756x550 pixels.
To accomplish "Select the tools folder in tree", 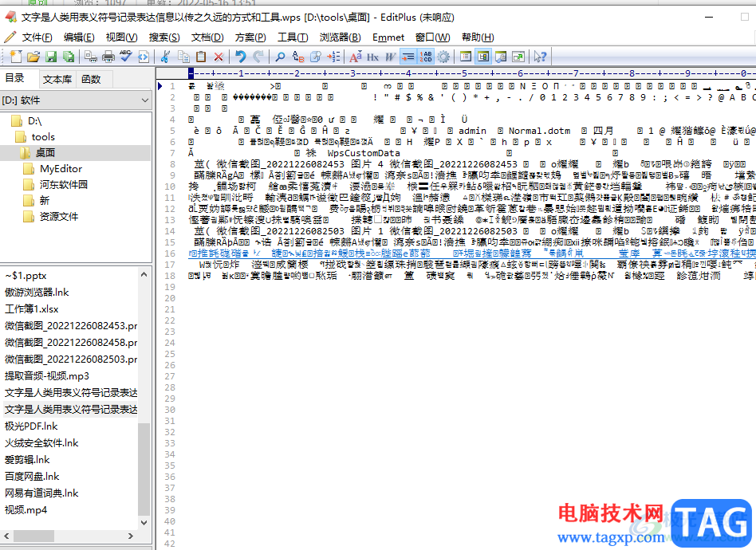I will 43,137.
